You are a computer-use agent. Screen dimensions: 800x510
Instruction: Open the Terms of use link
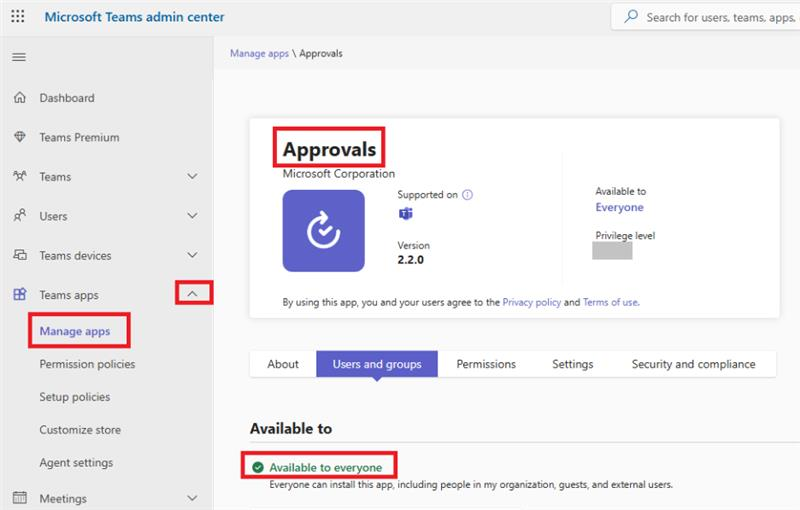pos(610,302)
